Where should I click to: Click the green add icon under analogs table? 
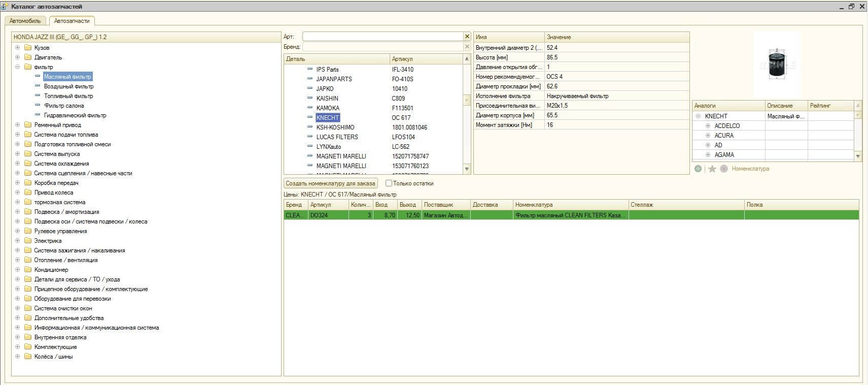point(698,169)
